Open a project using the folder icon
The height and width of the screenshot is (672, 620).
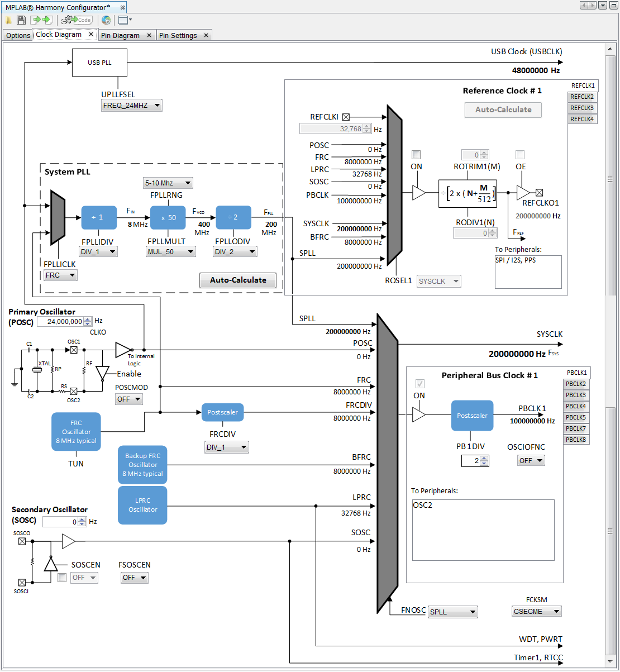point(9,20)
